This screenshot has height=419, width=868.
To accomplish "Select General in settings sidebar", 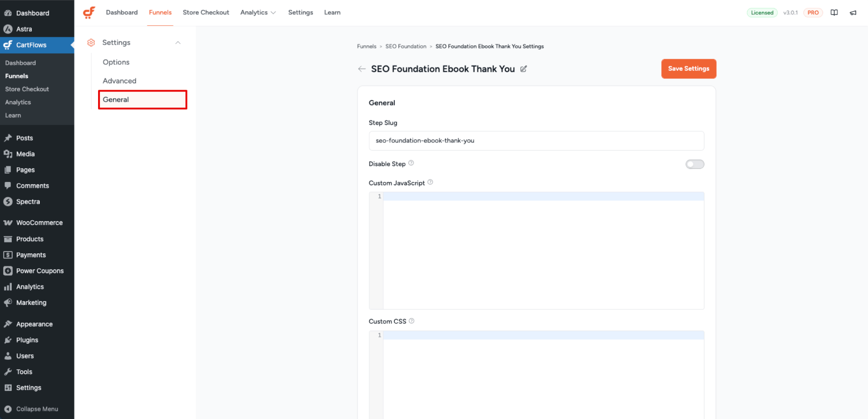I will coord(142,100).
